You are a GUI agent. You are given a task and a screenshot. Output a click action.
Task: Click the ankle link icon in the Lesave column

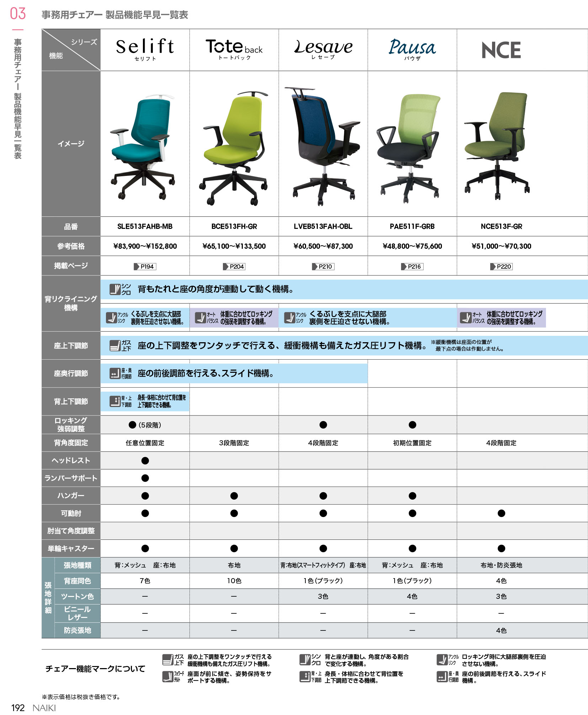tap(290, 318)
